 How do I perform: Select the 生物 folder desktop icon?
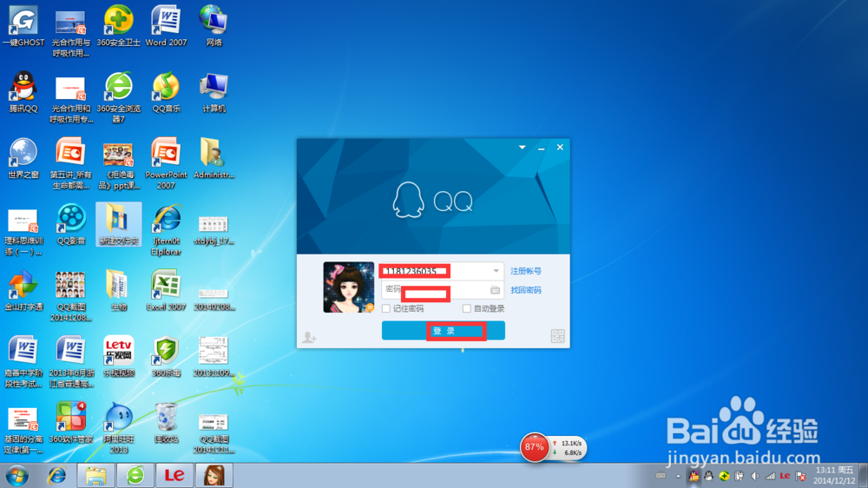pyautogui.click(x=118, y=290)
